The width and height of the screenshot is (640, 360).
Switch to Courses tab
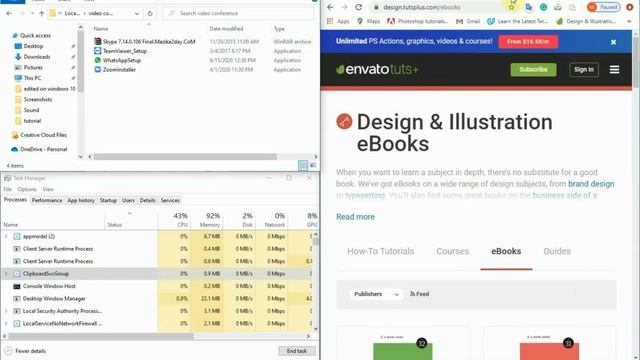452,251
